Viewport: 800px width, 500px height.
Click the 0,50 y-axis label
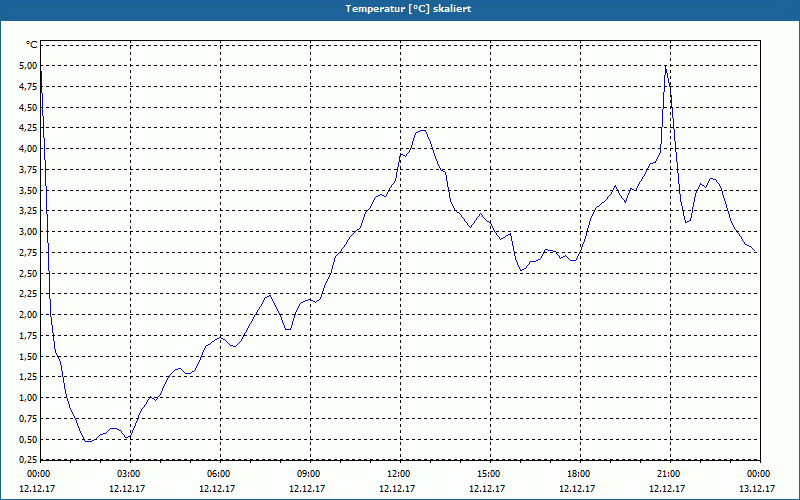click(28, 439)
